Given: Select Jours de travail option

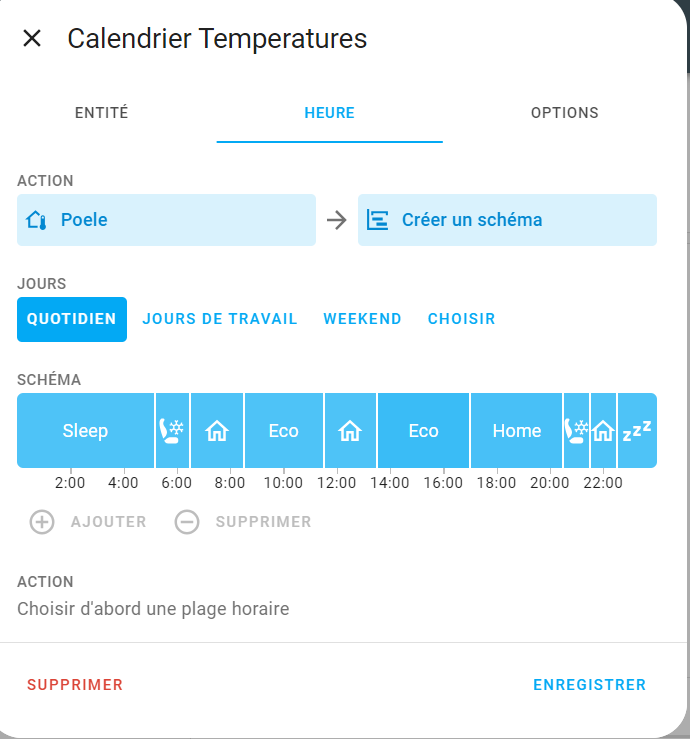Looking at the screenshot, I should point(220,319).
